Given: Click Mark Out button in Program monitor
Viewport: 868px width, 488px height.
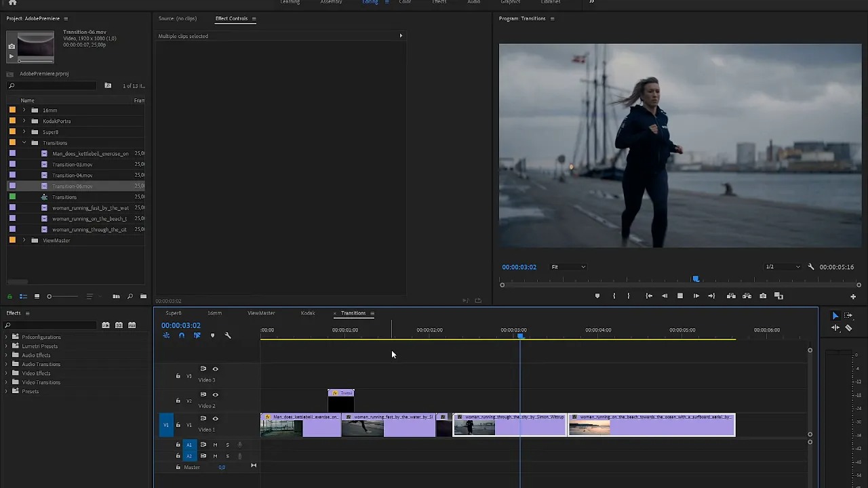Looking at the screenshot, I should click(x=629, y=296).
